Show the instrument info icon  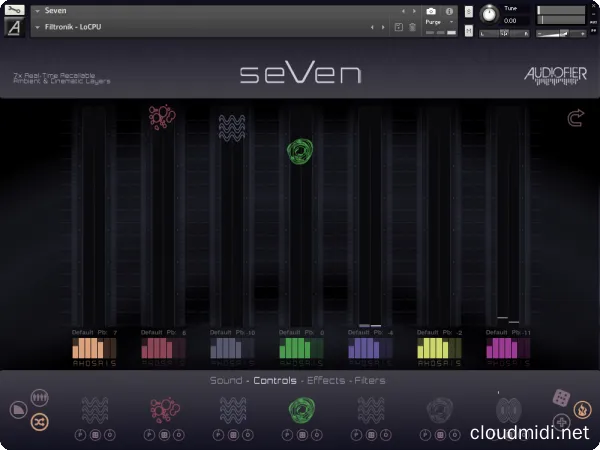click(449, 11)
